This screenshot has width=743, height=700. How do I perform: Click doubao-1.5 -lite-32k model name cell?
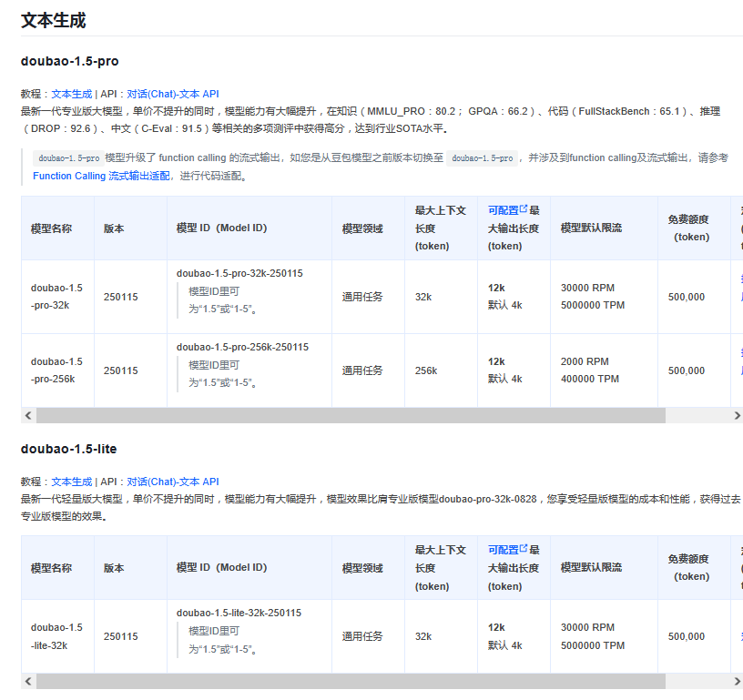(56, 636)
